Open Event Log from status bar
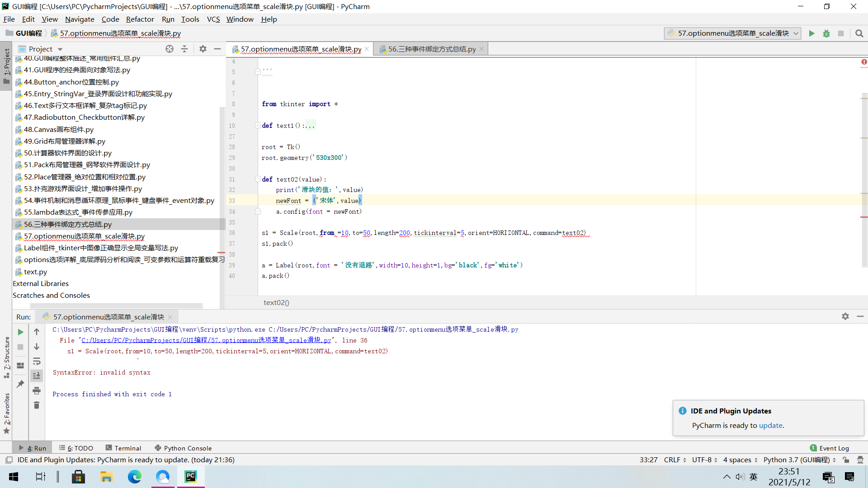 [830, 448]
